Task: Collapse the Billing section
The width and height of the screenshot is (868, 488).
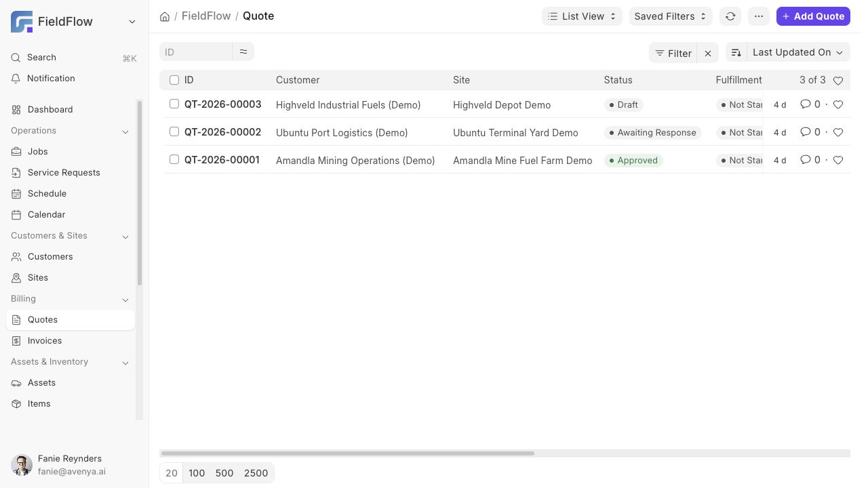Action: click(x=125, y=300)
